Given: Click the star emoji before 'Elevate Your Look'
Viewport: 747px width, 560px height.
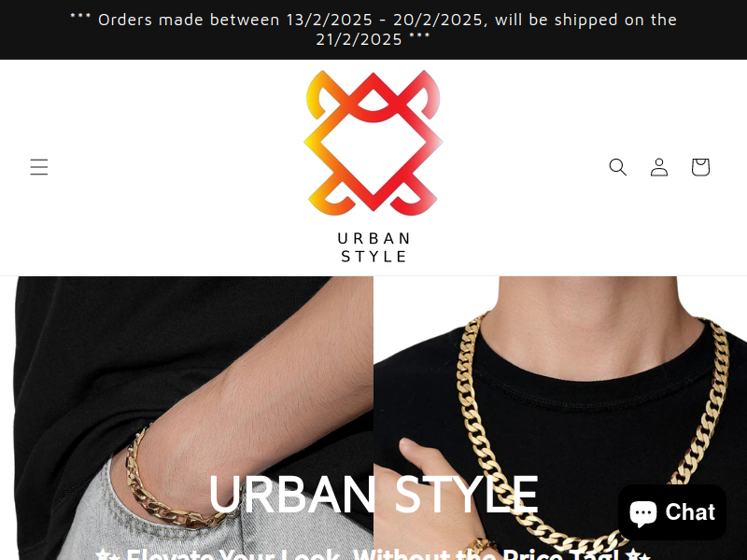Looking at the screenshot, I should 107,555.
